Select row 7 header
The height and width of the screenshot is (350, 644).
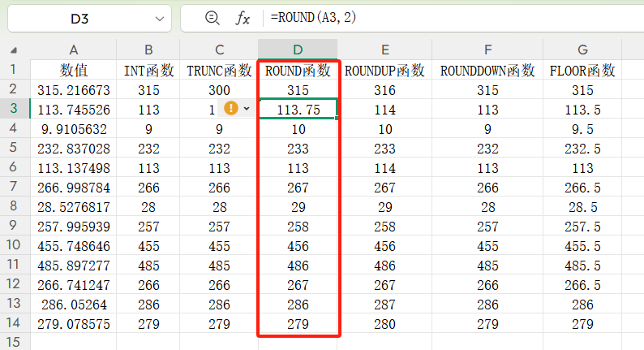click(14, 187)
